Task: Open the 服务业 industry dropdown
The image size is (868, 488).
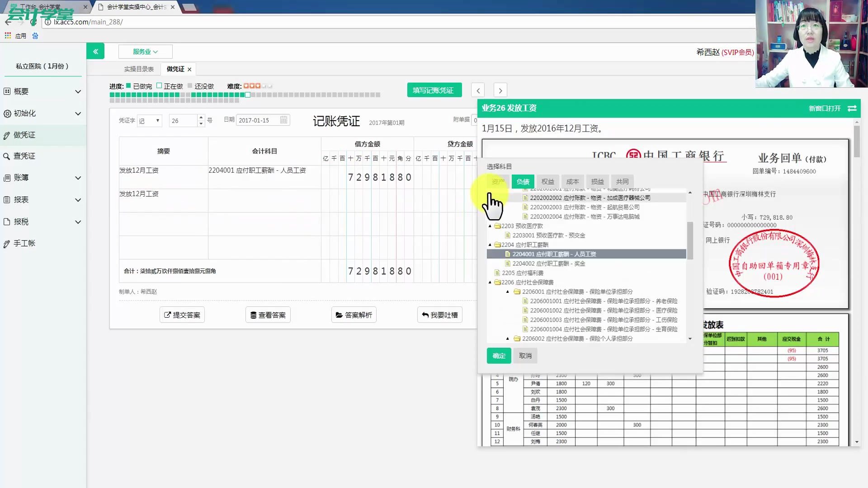Action: click(x=145, y=52)
